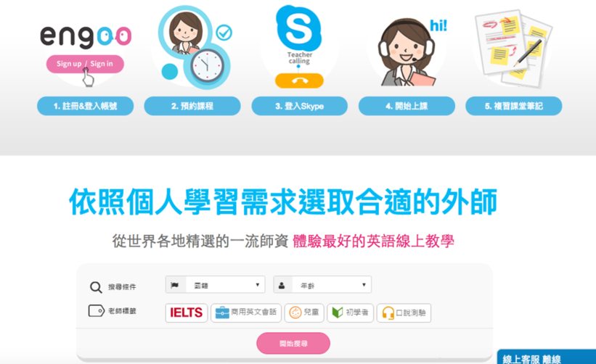Select step 2. 預約課程
Screen dimensions: 596x364
(192, 106)
